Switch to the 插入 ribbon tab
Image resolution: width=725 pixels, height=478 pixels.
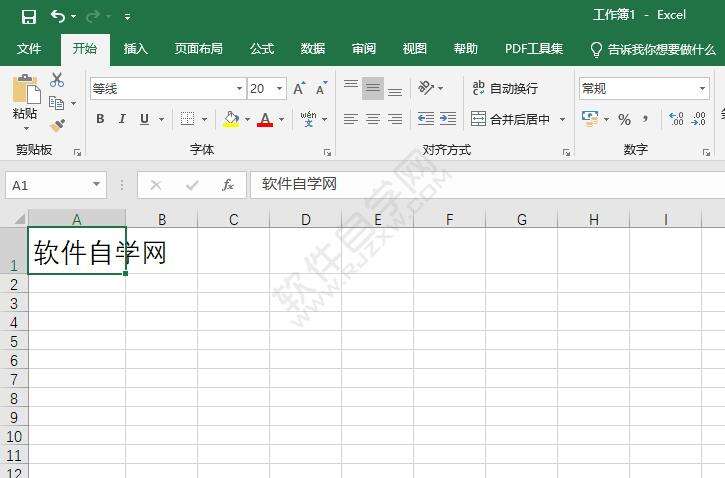pos(135,49)
